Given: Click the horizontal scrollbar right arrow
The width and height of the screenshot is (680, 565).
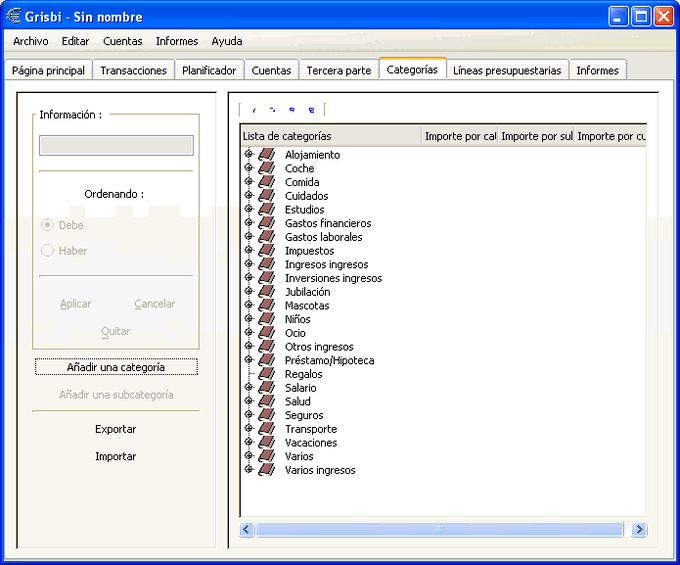Looking at the screenshot, I should click(x=639, y=529).
